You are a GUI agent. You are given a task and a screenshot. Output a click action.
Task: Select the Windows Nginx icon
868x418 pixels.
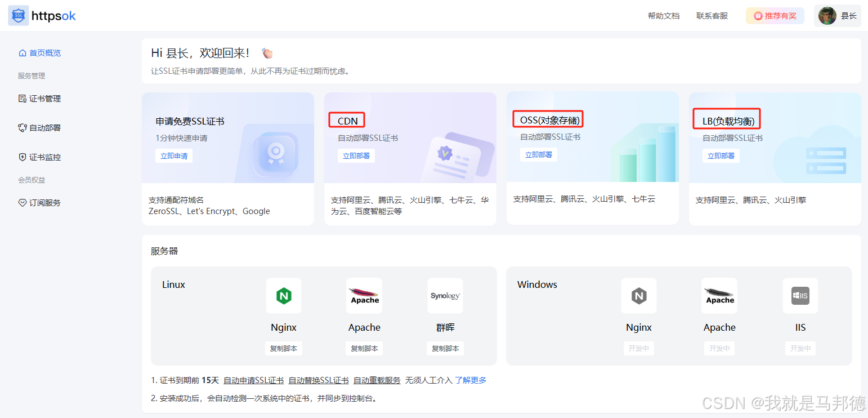[x=639, y=295]
